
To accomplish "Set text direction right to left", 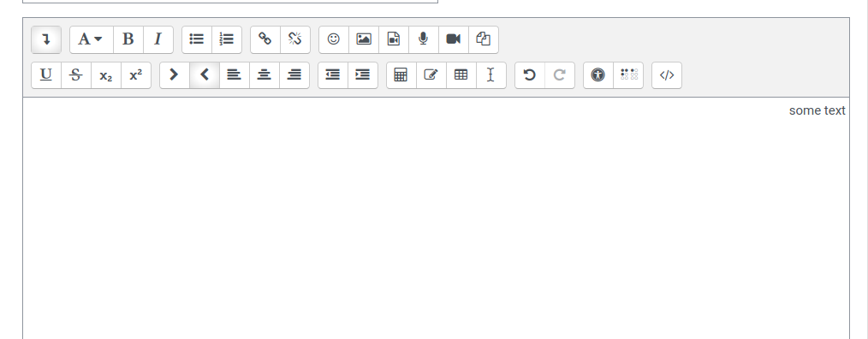I will (205, 74).
